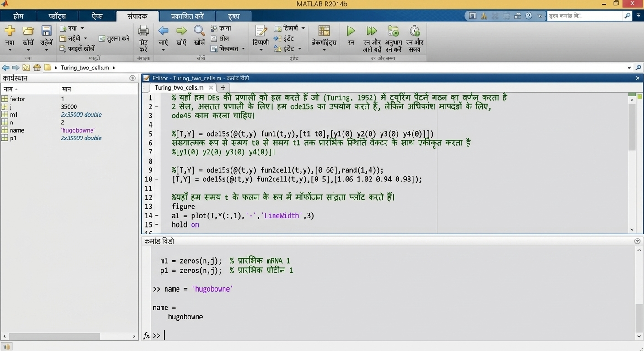Click Turing_two_cells.m in the address path
The height and width of the screenshot is (351, 644).
point(85,68)
